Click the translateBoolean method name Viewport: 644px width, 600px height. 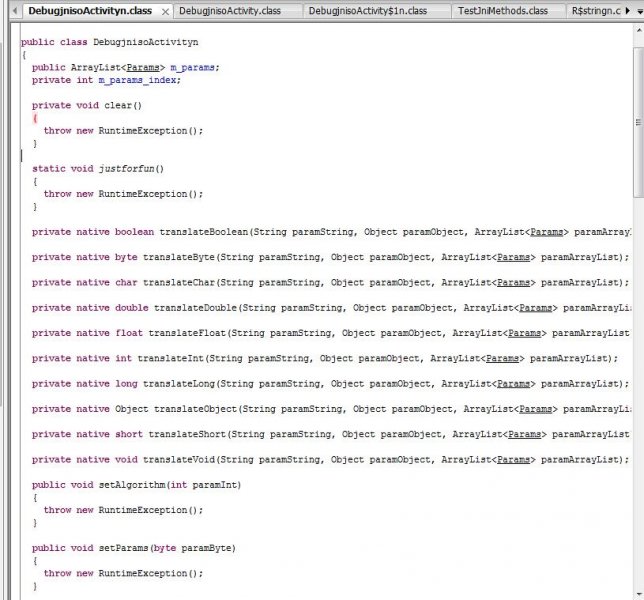[x=204, y=232]
